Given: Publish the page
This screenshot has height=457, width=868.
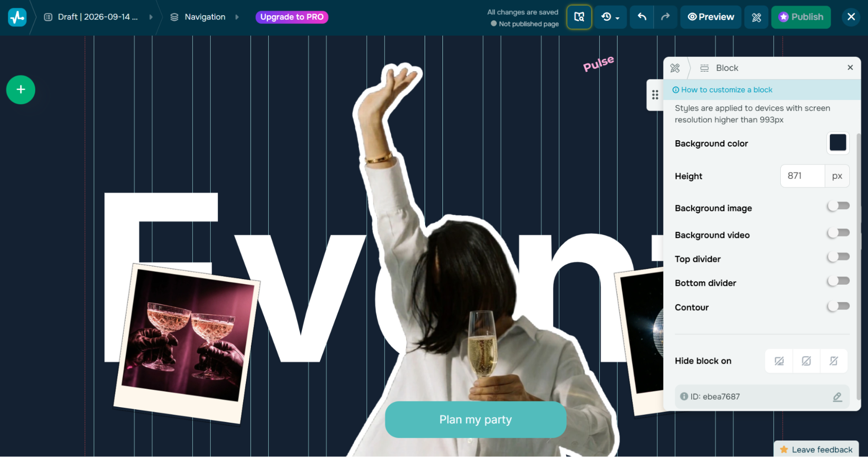Looking at the screenshot, I should point(801,17).
